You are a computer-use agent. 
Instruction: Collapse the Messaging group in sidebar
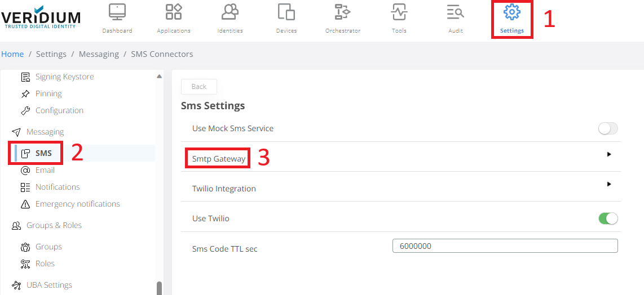45,132
